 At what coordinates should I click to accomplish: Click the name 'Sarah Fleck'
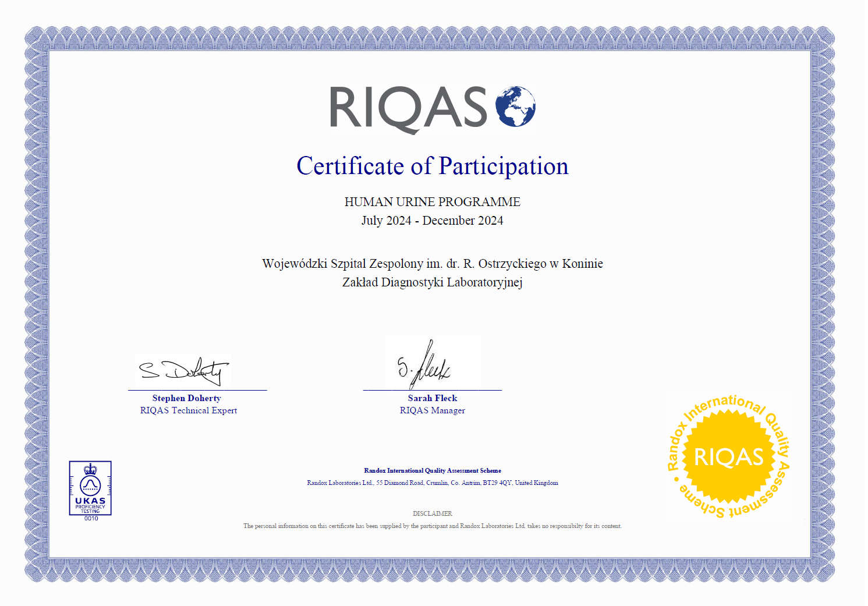433,398
